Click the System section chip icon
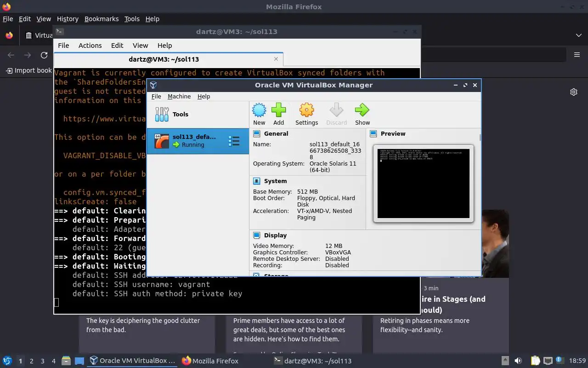The height and width of the screenshot is (368, 588). 256,181
